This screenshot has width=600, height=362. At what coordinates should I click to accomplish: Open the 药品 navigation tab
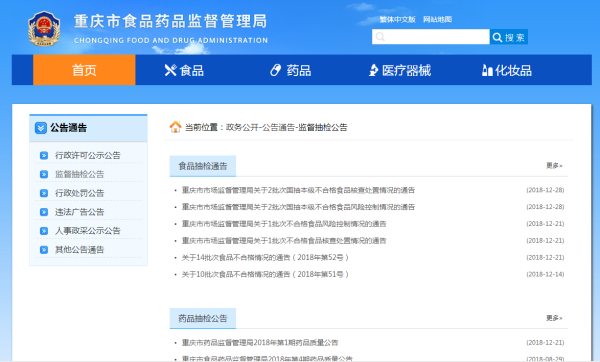[x=290, y=70]
